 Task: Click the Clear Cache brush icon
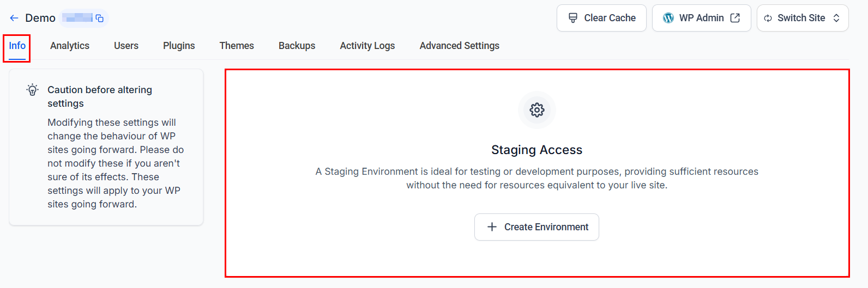(573, 18)
